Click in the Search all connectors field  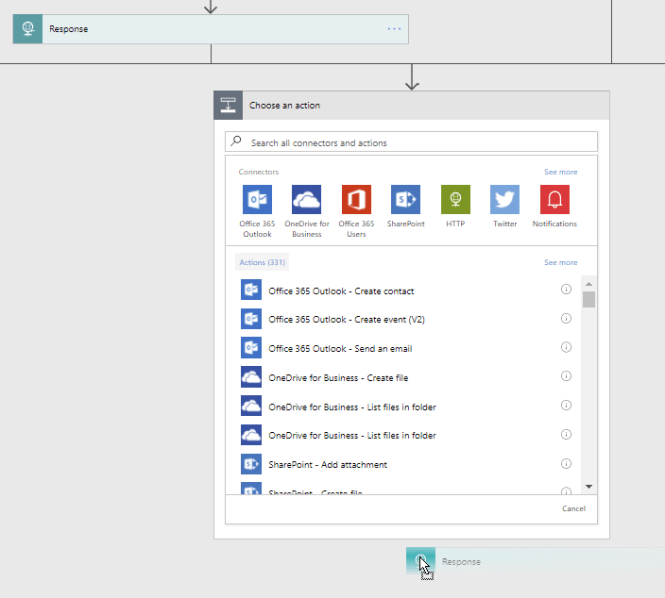coord(411,142)
